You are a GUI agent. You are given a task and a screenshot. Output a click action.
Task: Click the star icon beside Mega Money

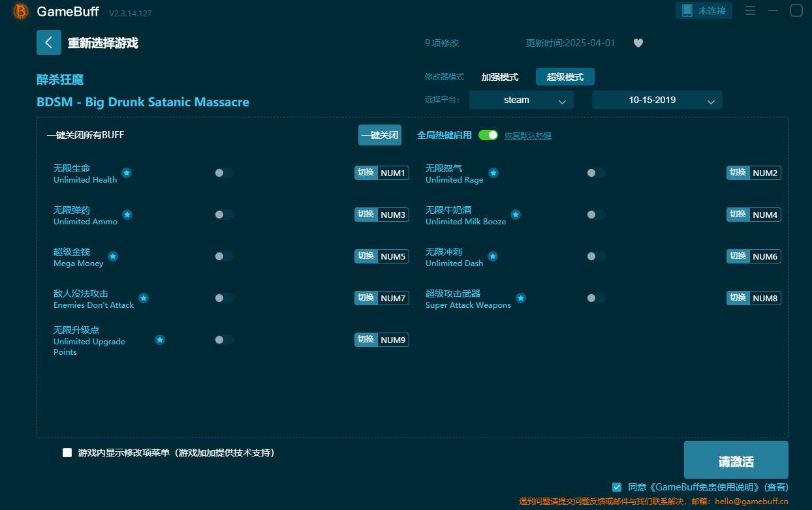[x=113, y=256]
